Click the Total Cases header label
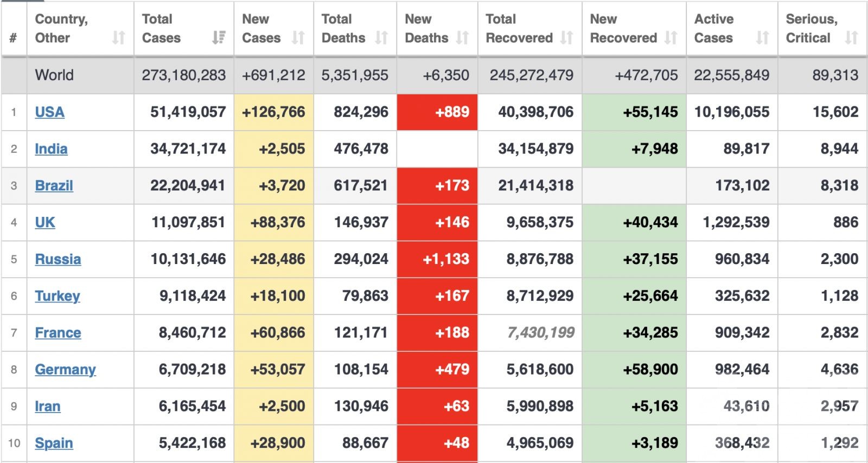 pos(161,28)
